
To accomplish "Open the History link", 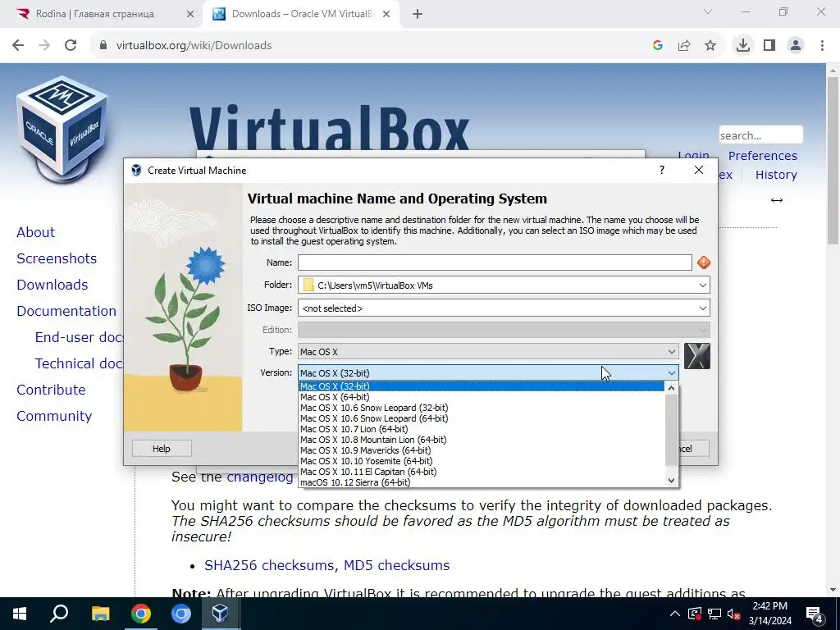I will (776, 175).
